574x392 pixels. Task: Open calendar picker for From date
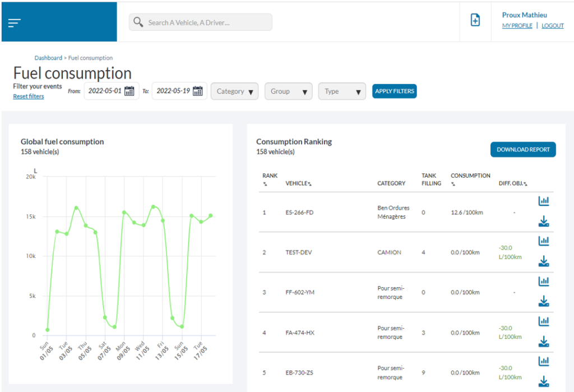pos(129,91)
